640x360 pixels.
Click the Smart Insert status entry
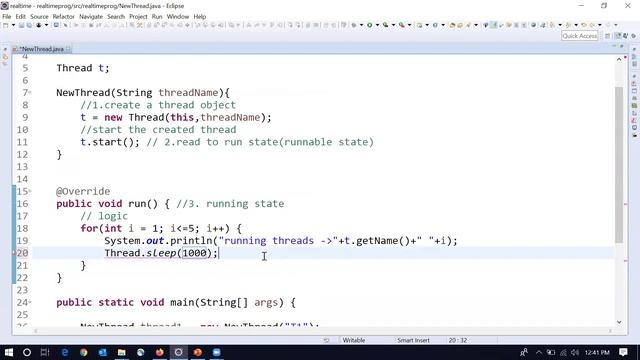(x=413, y=340)
